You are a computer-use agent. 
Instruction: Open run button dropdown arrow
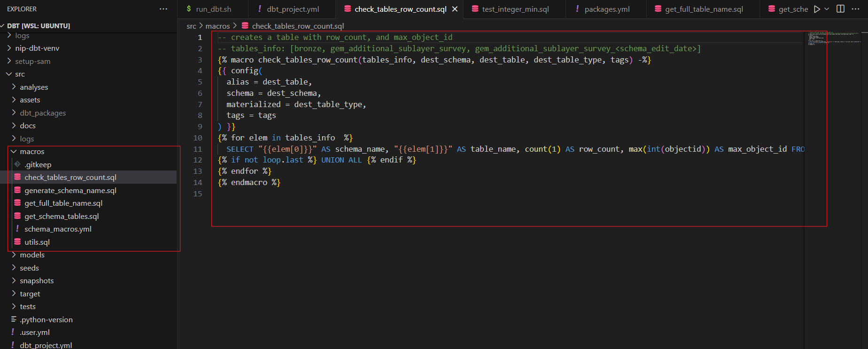827,9
